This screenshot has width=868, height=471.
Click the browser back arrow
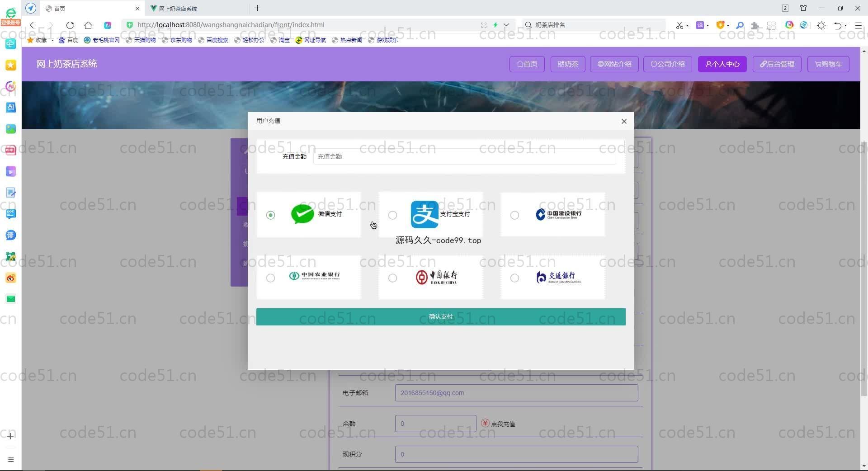point(32,25)
